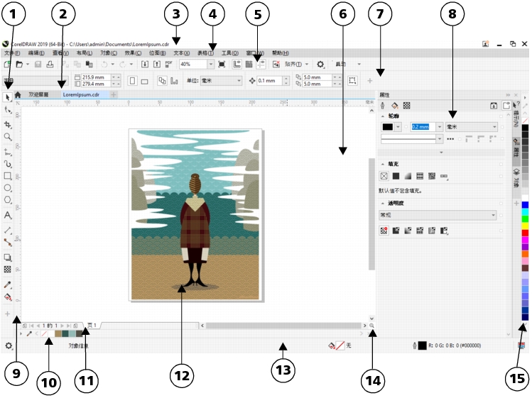The image size is (532, 398).
Task: Toggle the show grid button
Action: [249, 64]
